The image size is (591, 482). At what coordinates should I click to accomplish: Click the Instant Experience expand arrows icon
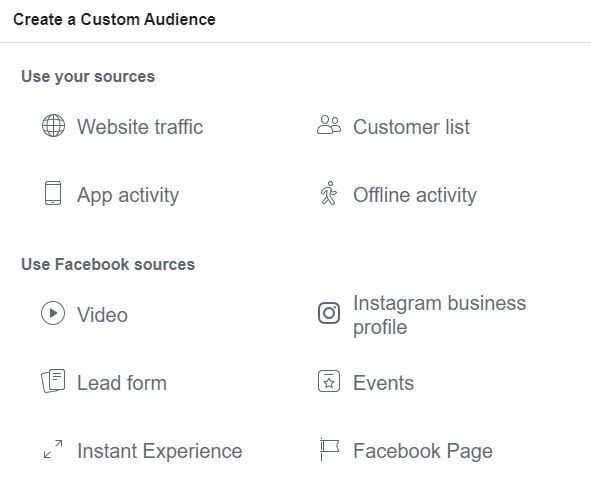(x=53, y=449)
